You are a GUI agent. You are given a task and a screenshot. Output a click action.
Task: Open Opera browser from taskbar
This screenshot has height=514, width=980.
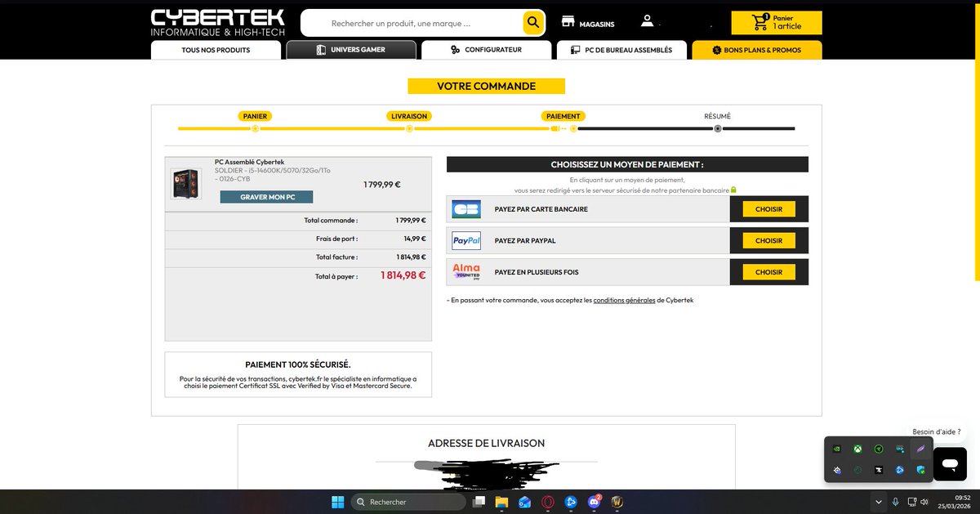tap(548, 501)
